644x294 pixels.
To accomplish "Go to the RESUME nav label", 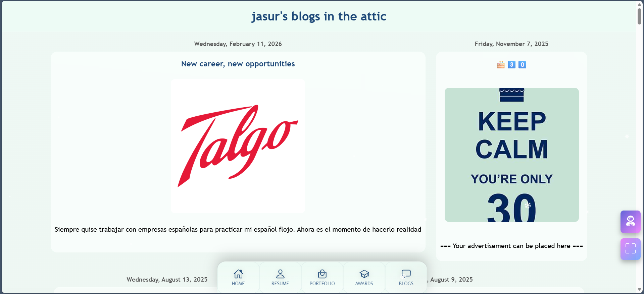I will click(x=280, y=284).
